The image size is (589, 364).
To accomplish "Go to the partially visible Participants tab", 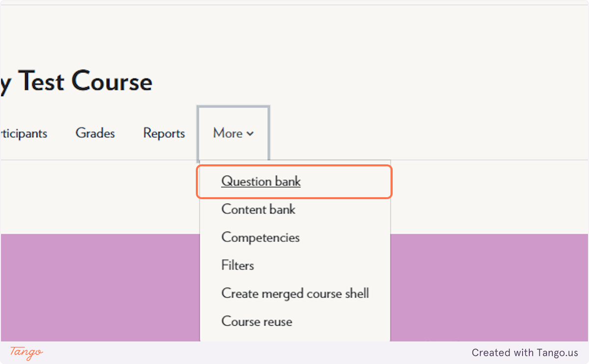I will (x=24, y=133).
